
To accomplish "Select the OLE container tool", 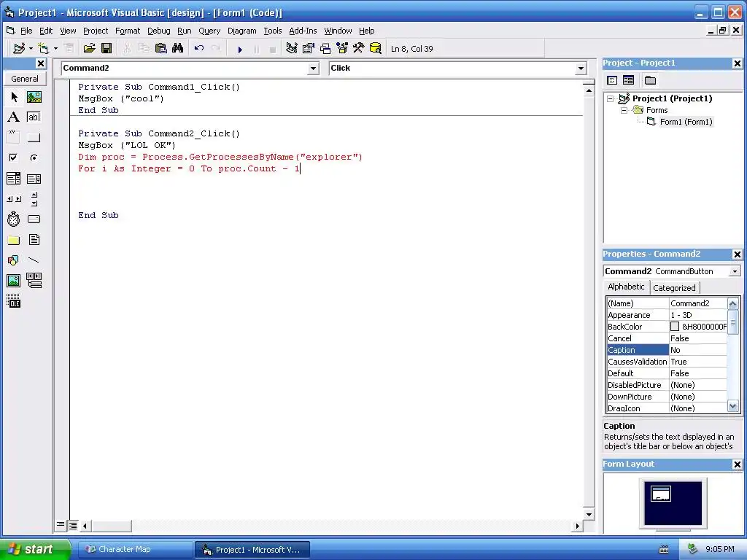I will [14, 301].
